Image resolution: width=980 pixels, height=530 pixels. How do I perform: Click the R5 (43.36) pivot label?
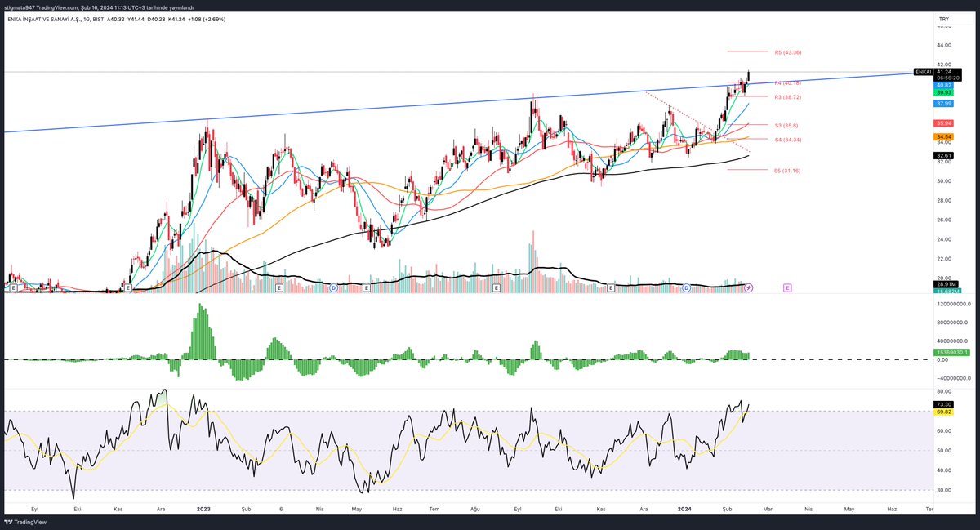[788, 52]
